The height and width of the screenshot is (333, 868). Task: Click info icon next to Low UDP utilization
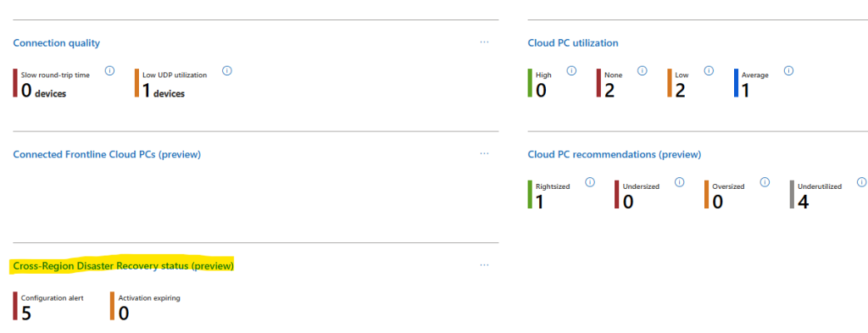(x=227, y=71)
